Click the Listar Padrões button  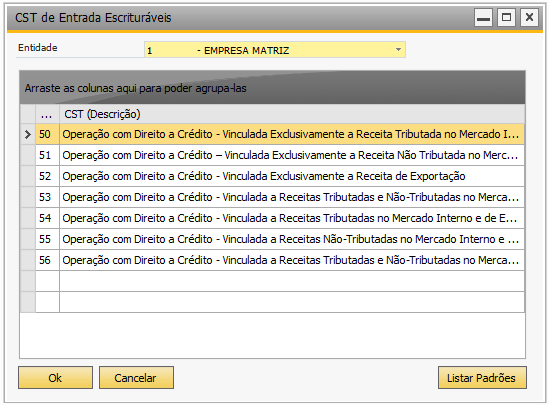click(482, 378)
